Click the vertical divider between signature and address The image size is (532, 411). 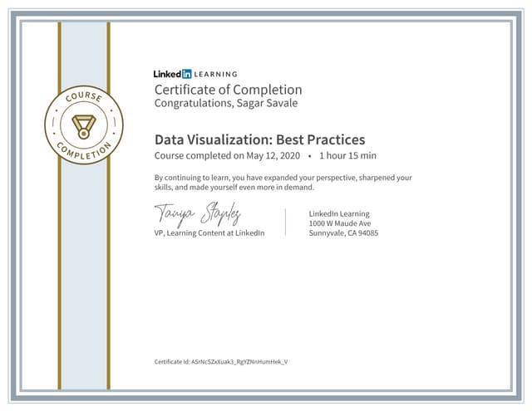[286, 222]
